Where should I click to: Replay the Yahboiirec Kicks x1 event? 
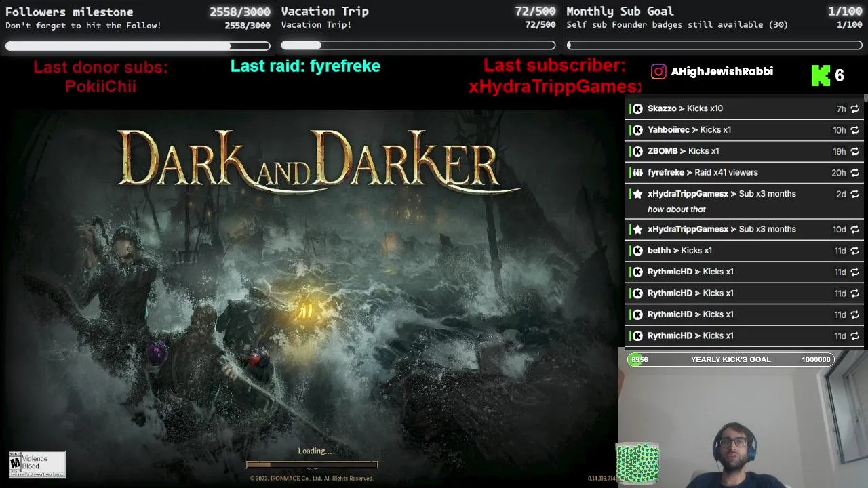(x=854, y=130)
